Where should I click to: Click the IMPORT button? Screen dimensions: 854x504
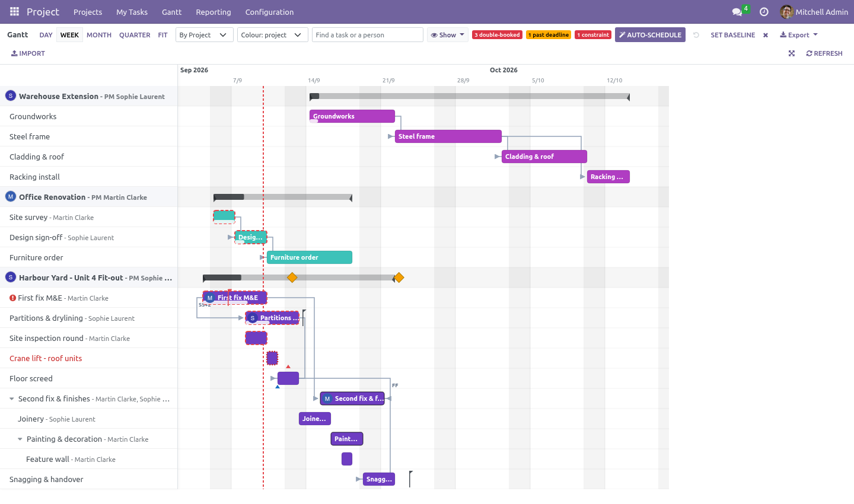28,53
